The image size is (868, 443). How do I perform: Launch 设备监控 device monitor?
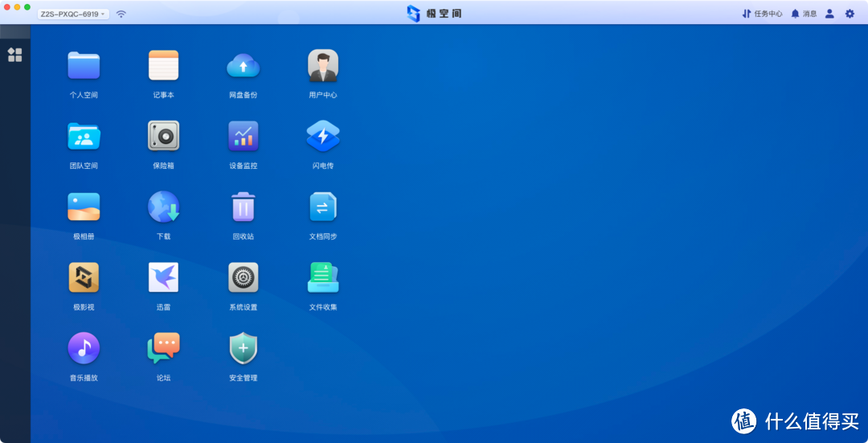(243, 136)
